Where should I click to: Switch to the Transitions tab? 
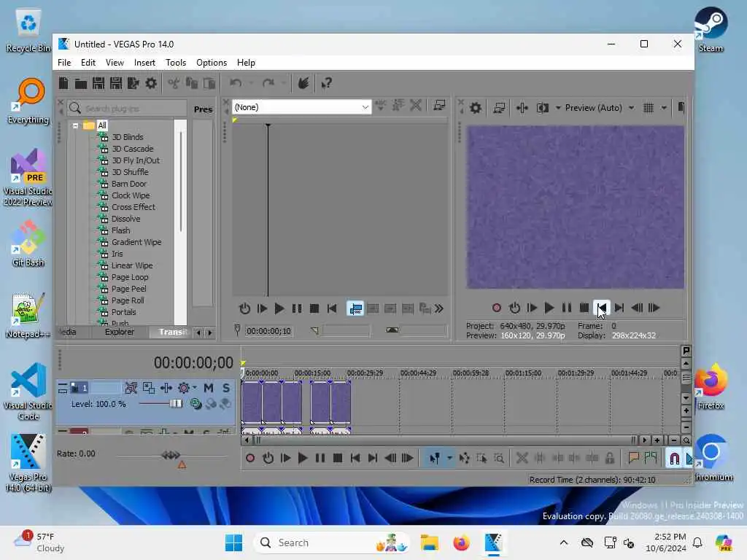pyautogui.click(x=172, y=332)
